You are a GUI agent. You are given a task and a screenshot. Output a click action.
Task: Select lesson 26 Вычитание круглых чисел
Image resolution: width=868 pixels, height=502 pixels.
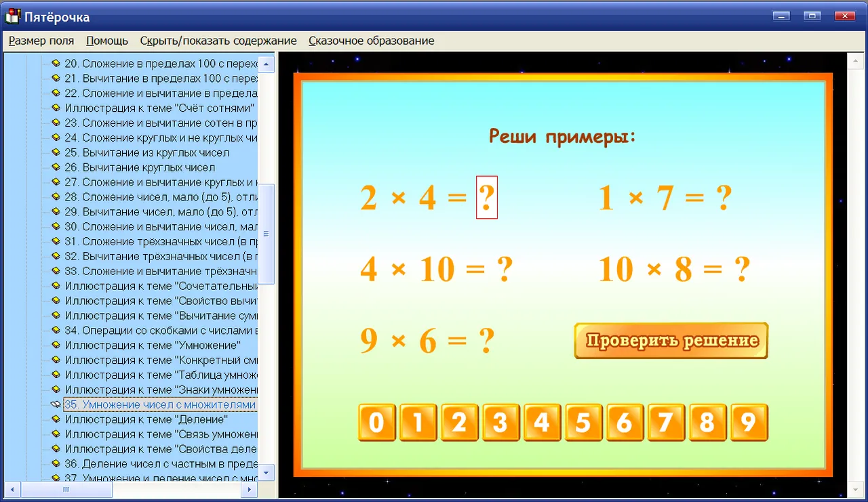point(140,167)
